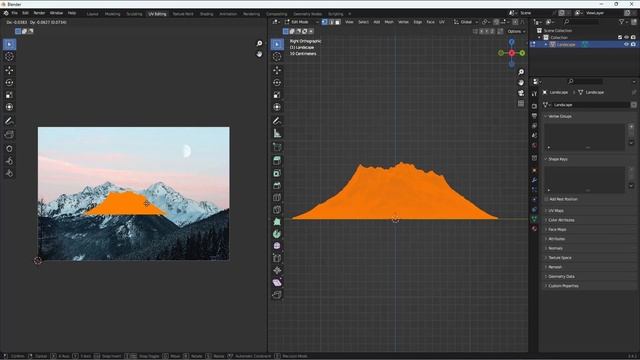The width and height of the screenshot is (640, 360).
Task: Select the UV Relax sculpt tool
Action: pos(9,161)
